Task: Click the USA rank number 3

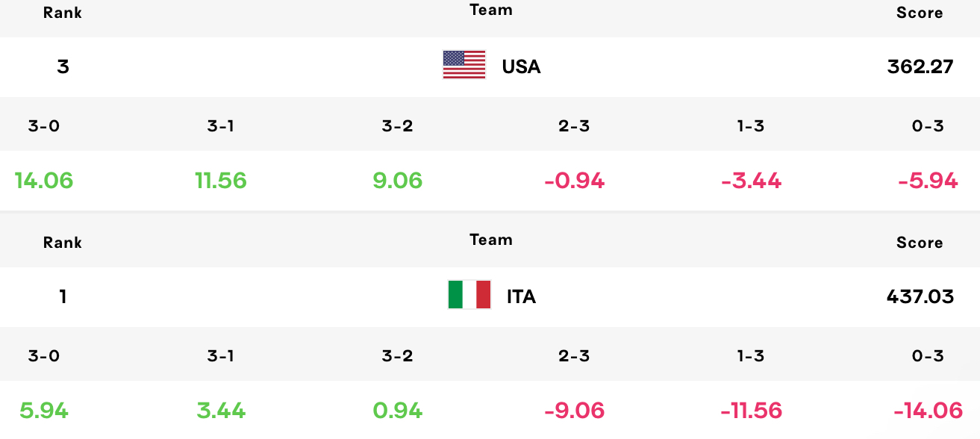Action: click(63, 66)
